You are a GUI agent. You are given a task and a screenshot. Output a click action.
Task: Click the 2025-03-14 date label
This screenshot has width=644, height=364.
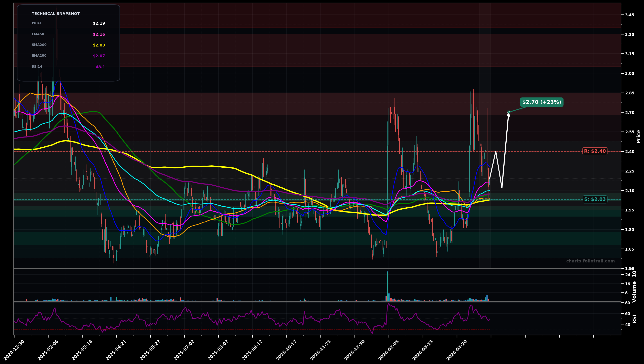point(82,350)
